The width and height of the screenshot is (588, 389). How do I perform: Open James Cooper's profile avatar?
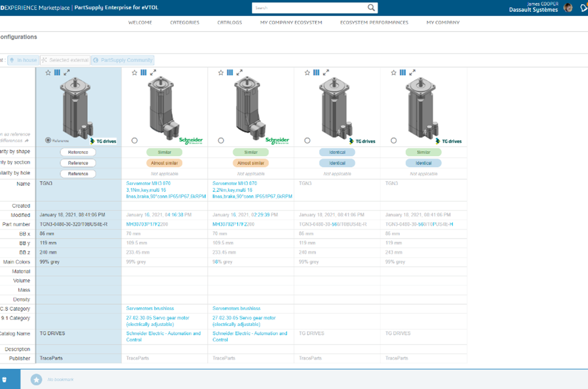[x=568, y=8]
